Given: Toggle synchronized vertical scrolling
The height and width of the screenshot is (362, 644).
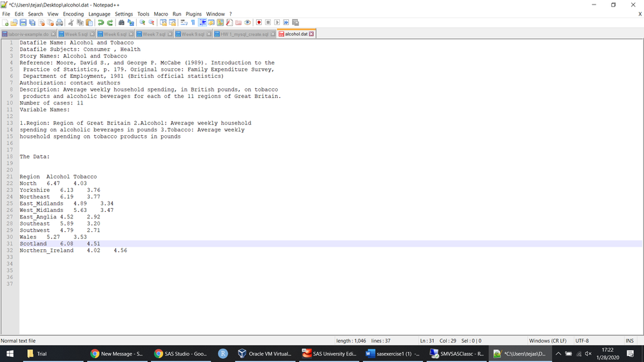Looking at the screenshot, I should [x=164, y=23].
